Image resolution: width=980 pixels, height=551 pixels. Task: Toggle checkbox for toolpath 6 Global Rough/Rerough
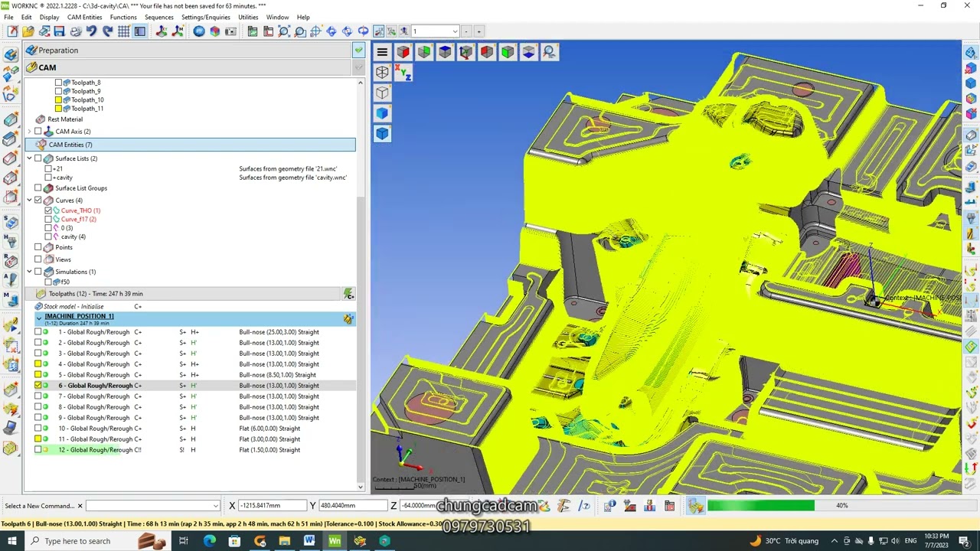(38, 386)
